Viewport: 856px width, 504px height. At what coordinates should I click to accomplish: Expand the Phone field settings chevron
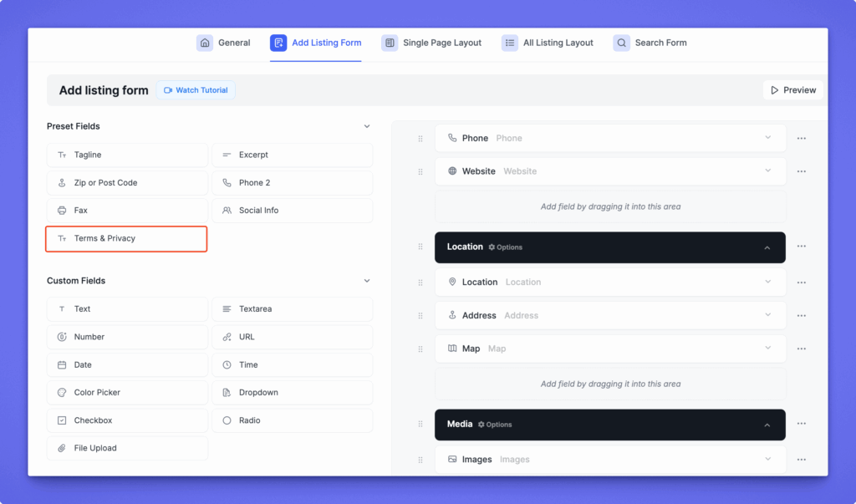[x=767, y=138]
